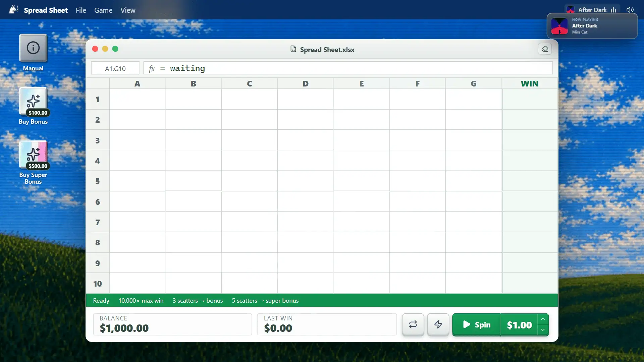Decrease bet with down chevron
644x362 pixels.
pyautogui.click(x=543, y=330)
